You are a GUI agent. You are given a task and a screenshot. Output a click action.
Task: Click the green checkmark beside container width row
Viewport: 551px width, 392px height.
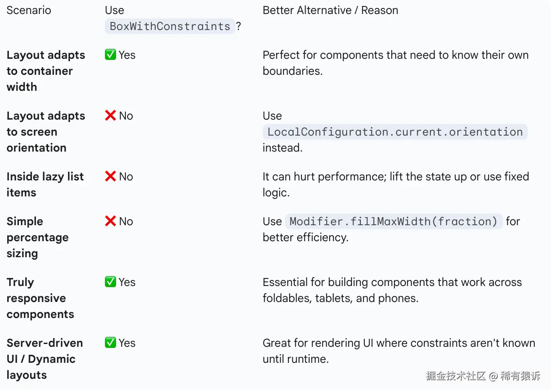[x=111, y=55]
